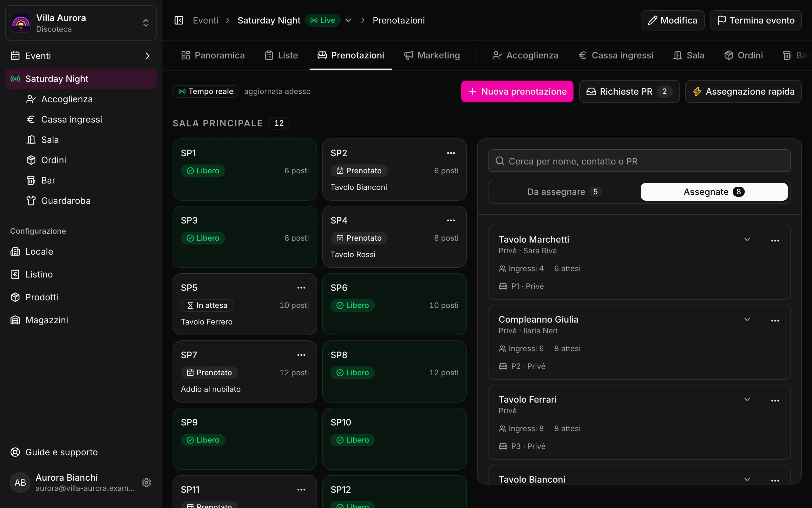The image size is (812, 508).
Task: Go to Eventi in the breadcrumb
Action: [x=205, y=20]
